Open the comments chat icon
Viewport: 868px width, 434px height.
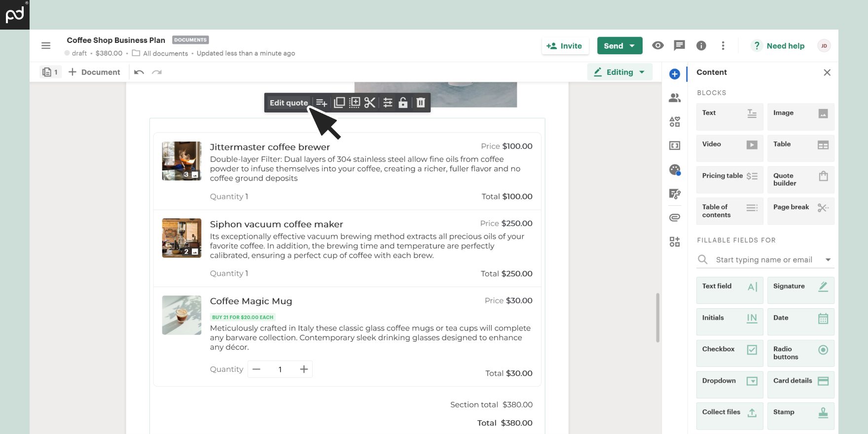click(679, 45)
